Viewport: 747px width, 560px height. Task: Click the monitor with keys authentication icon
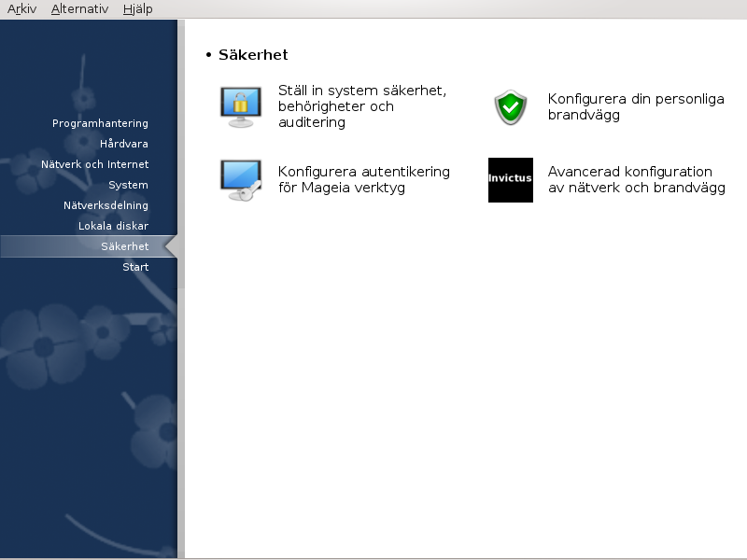click(240, 180)
